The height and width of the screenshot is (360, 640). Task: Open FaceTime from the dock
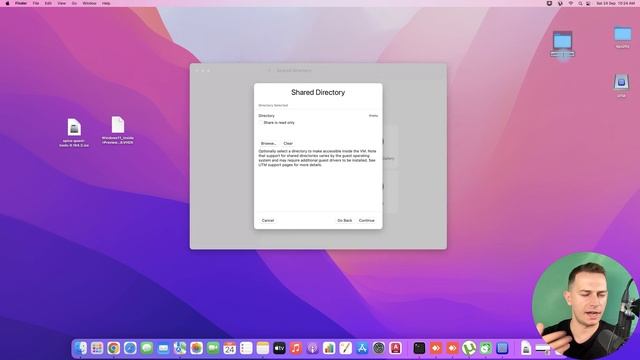(213, 348)
